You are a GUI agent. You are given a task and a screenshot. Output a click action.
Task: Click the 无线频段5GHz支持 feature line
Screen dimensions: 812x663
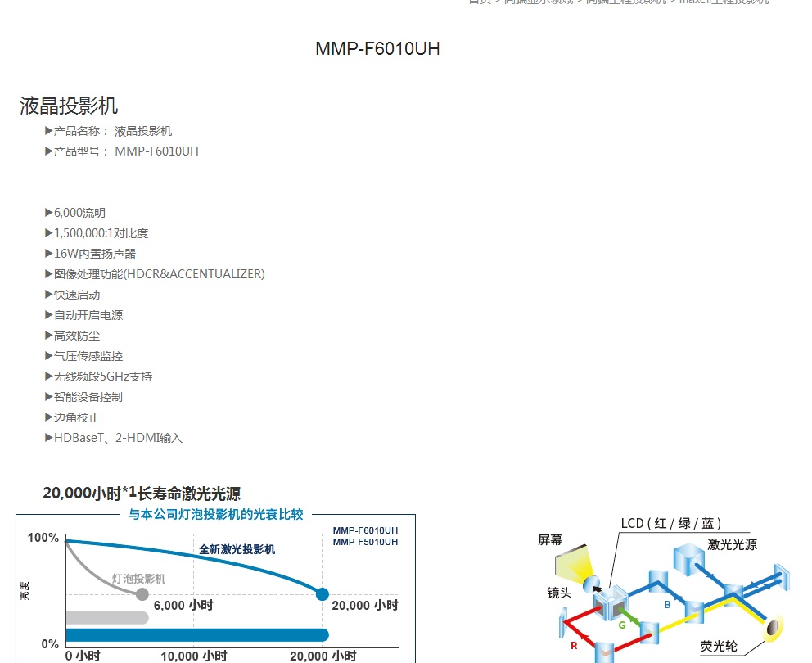103,377
